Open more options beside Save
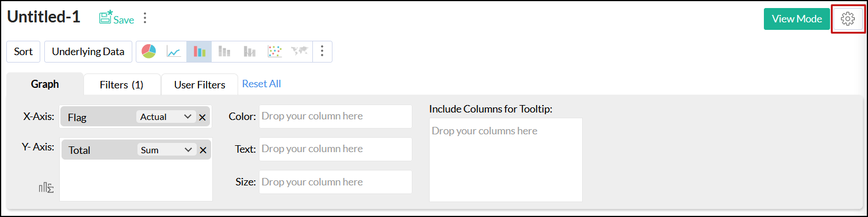The height and width of the screenshot is (217, 868). tap(145, 18)
